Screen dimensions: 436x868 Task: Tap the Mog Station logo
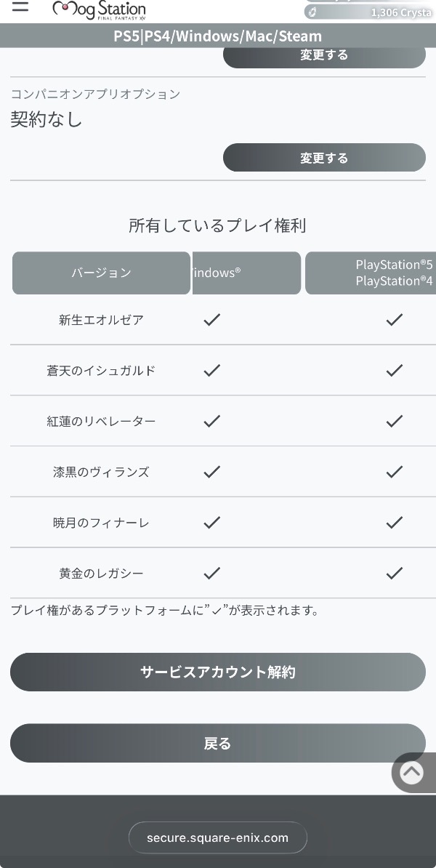pos(99,9)
